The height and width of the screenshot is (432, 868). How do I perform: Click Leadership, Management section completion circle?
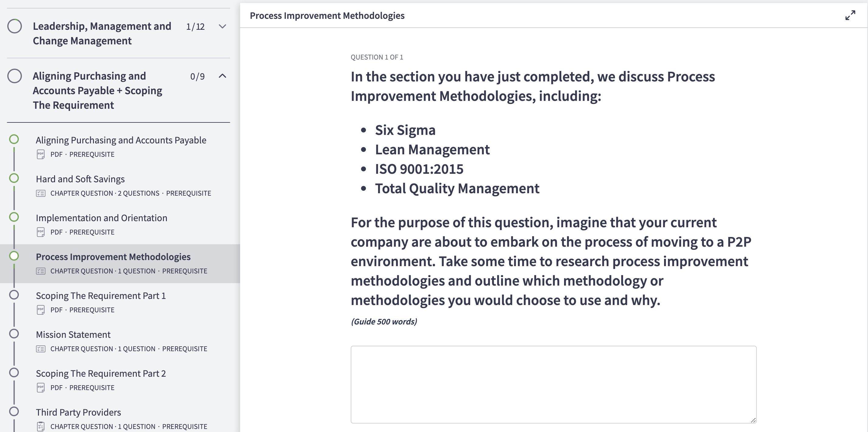(15, 26)
